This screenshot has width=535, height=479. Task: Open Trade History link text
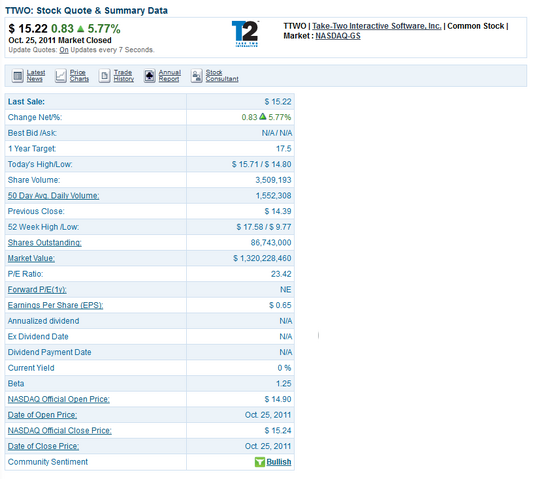pyautogui.click(x=124, y=76)
